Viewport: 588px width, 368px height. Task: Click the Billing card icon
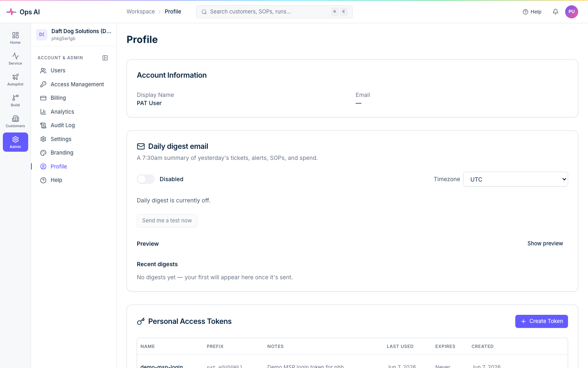(x=43, y=98)
